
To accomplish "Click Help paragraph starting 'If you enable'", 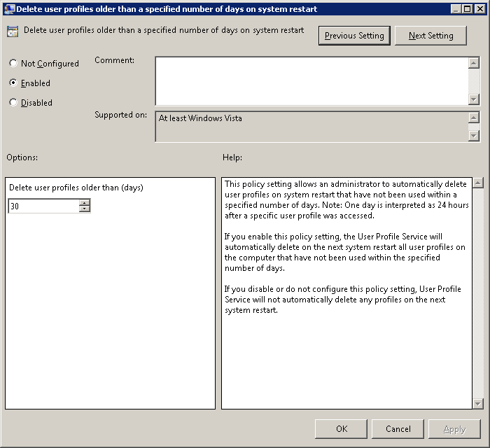I will pyautogui.click(x=344, y=252).
